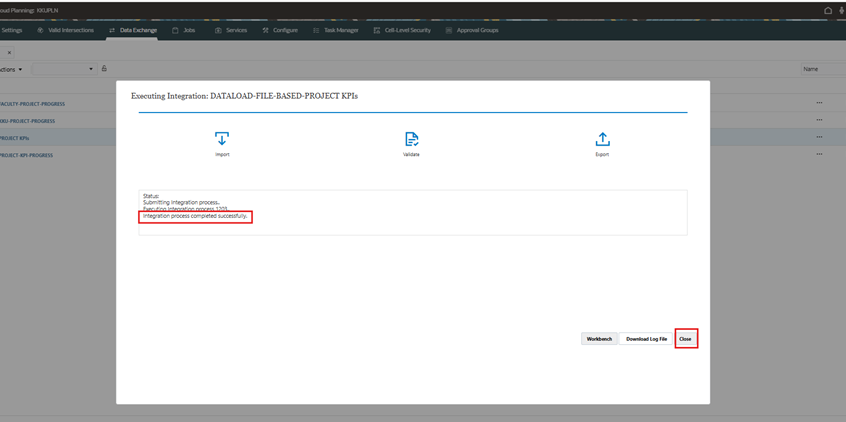Open the Task Manager tab
This screenshot has height=422, width=846.
click(336, 30)
